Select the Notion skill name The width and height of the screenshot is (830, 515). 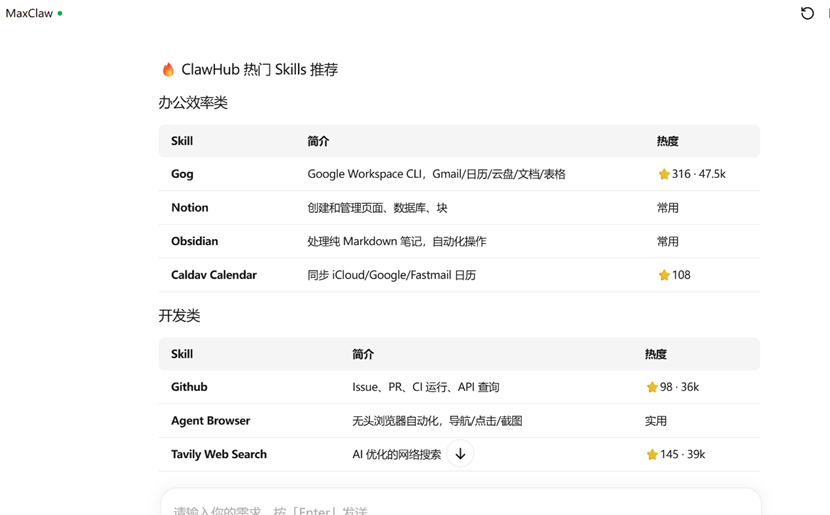(x=190, y=208)
